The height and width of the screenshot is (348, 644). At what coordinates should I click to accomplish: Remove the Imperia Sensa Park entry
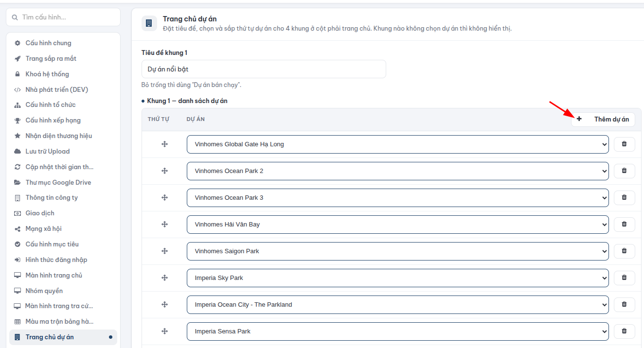coord(624,331)
